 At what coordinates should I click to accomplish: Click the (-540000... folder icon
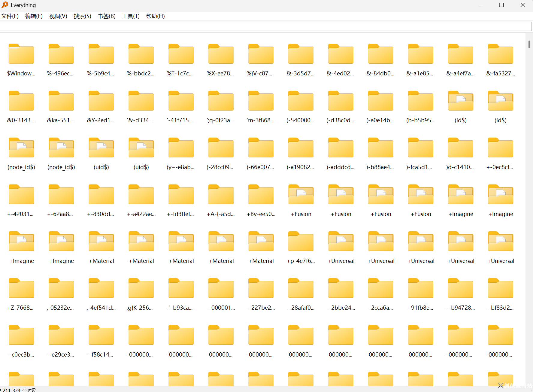coord(301,101)
